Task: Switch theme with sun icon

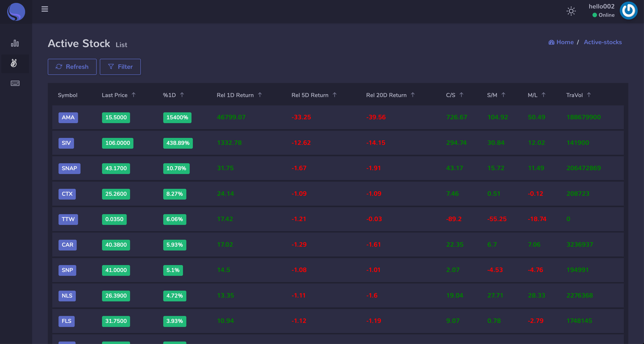Action: [571, 11]
